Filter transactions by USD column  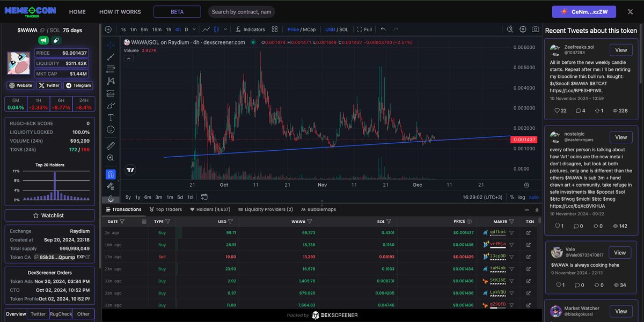point(230,221)
